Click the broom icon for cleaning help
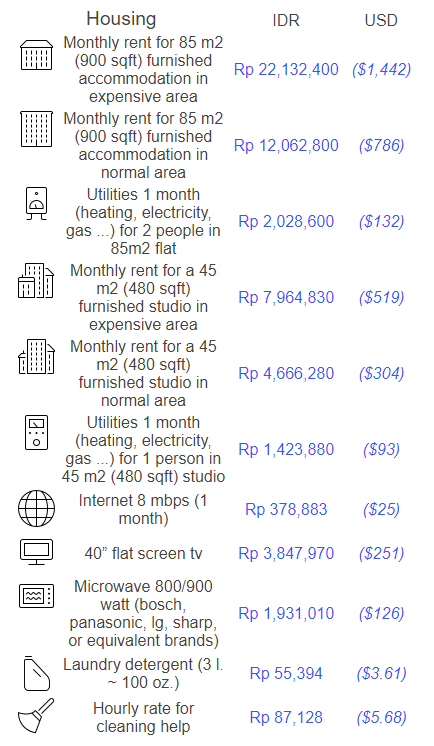Viewport: 434px width, 746px height. tap(36, 716)
